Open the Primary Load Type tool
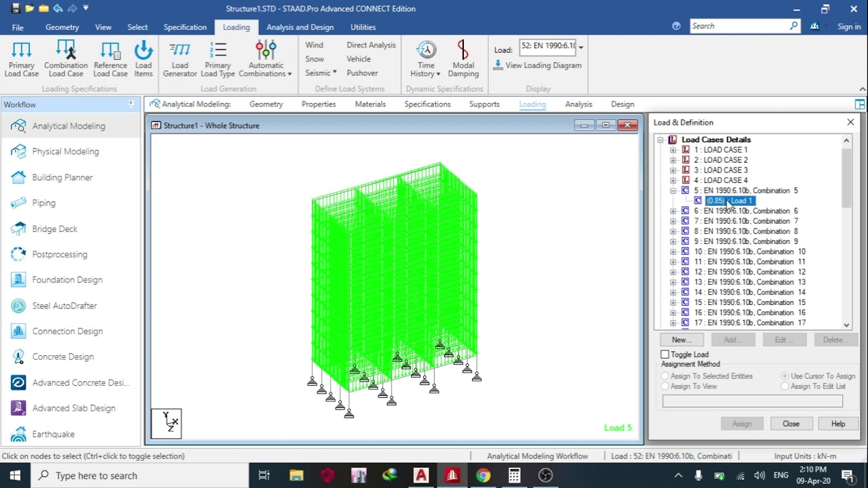This screenshot has height=488, width=868. 218,58
